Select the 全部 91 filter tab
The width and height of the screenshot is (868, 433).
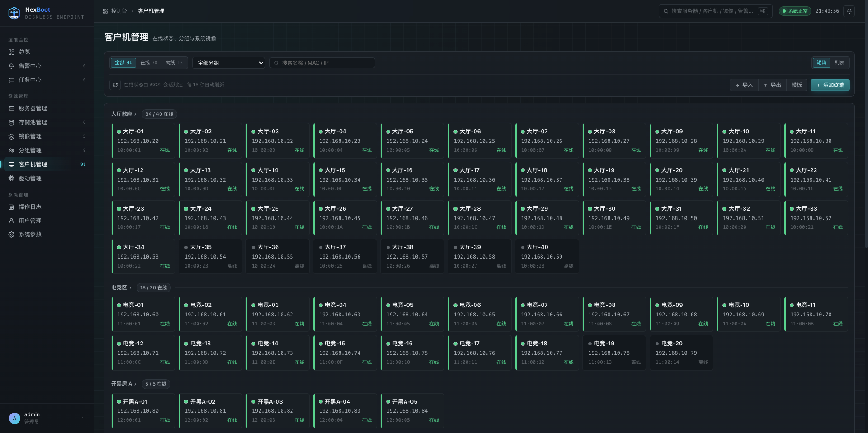pyautogui.click(x=123, y=63)
